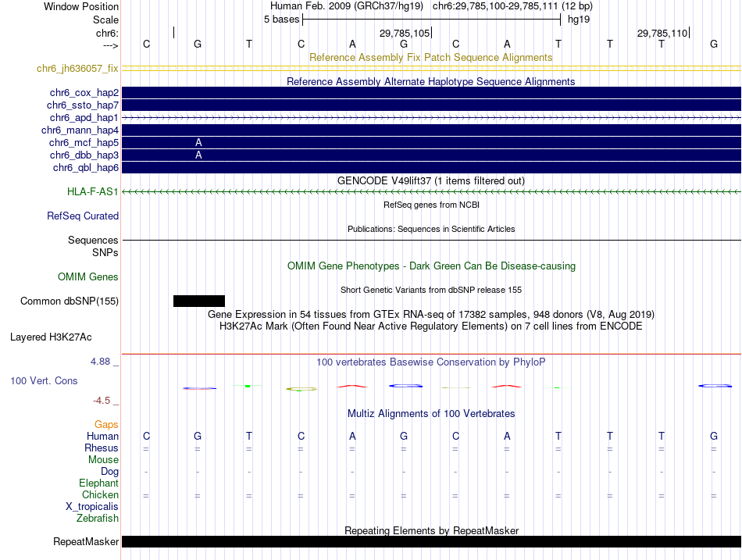
Task: Click the chr6_mann_hap4 label
Action: click(80, 130)
